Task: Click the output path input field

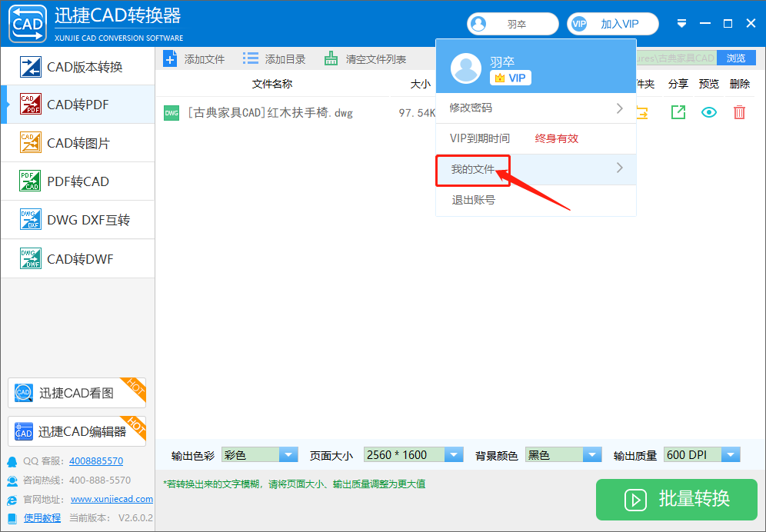Action: click(x=677, y=58)
